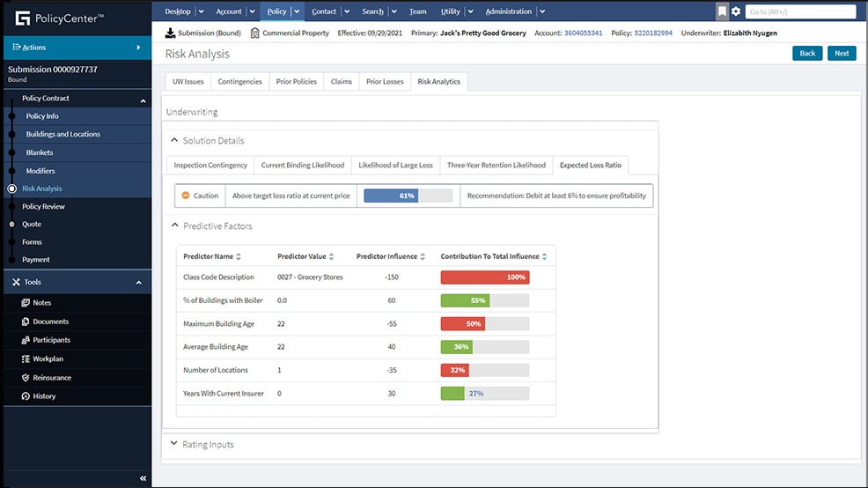Collapse the left sidebar with double chevron

tap(143, 478)
